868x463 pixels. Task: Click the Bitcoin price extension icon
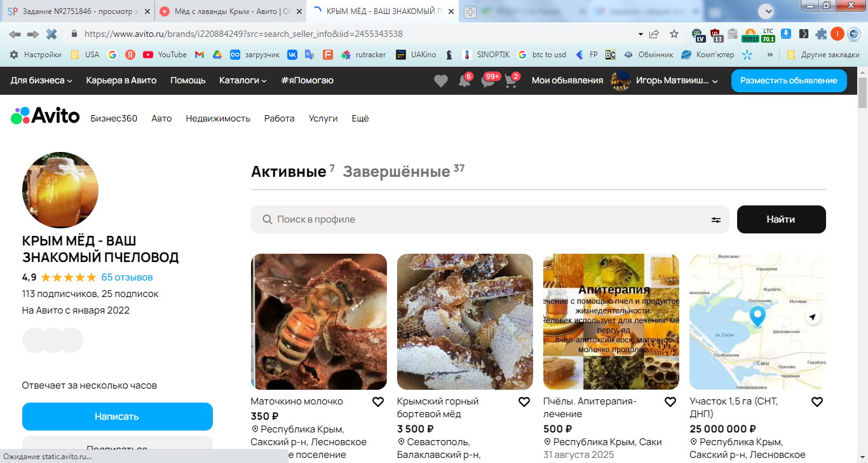point(750,34)
